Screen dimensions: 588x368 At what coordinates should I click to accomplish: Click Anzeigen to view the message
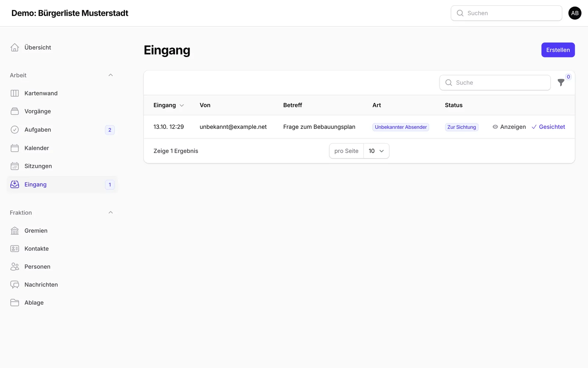pos(509,127)
